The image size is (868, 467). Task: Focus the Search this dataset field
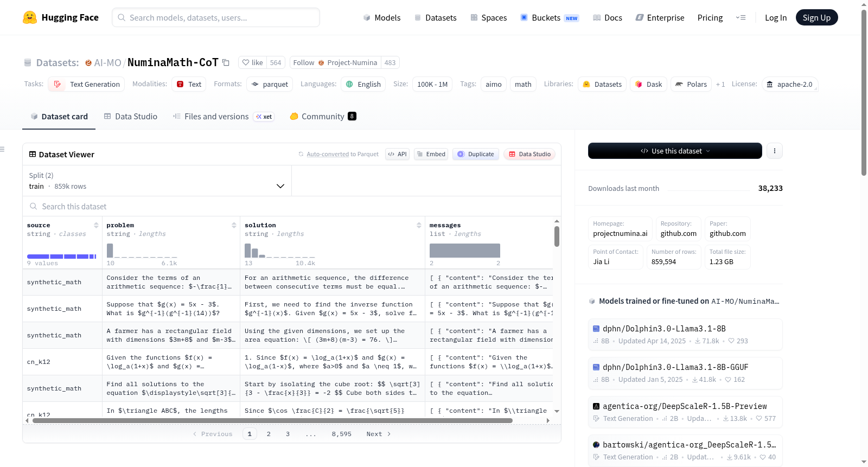[292, 206]
